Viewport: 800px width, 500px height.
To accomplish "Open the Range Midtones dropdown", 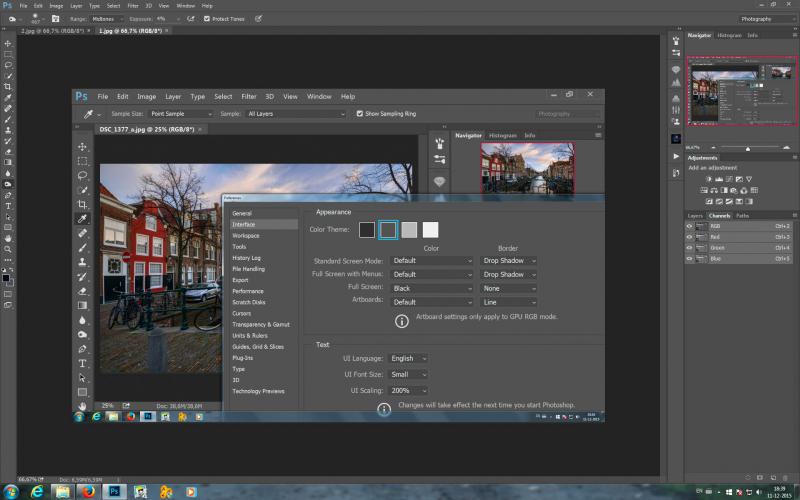I will [x=107, y=19].
